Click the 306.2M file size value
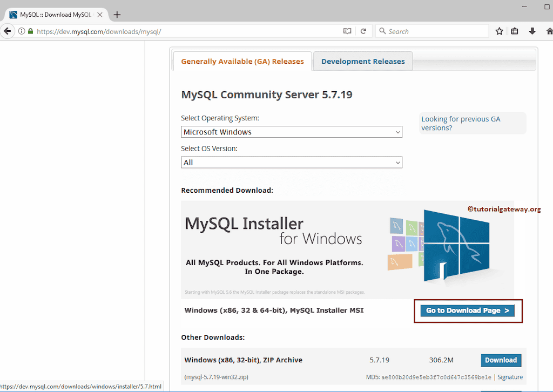The width and height of the screenshot is (553, 392). coord(441,360)
